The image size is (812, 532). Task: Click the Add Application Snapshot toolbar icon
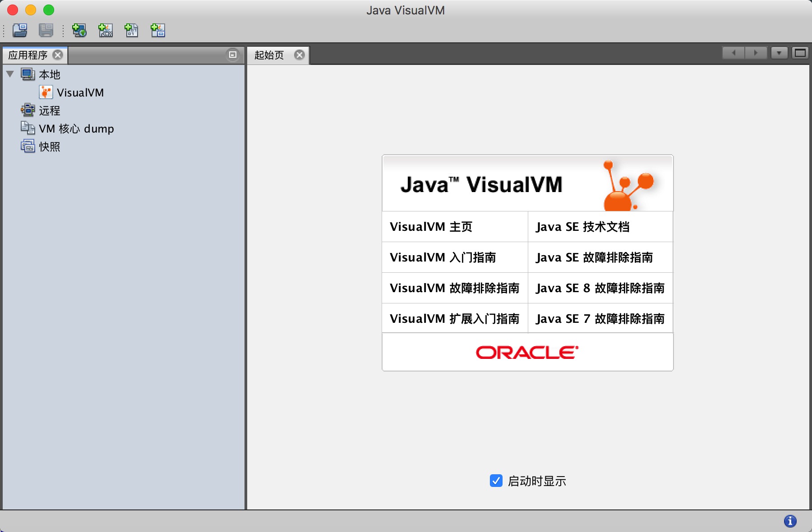tap(157, 30)
